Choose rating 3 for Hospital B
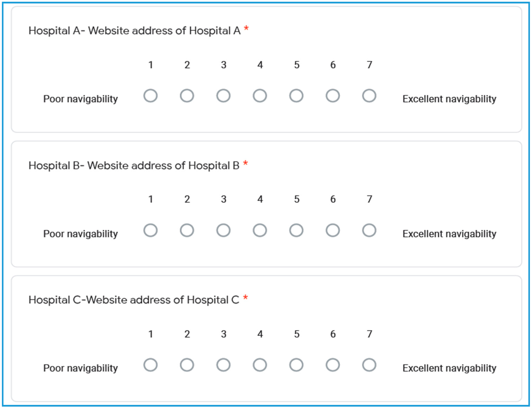Image resolution: width=532 pixels, height=408 pixels. [223, 230]
